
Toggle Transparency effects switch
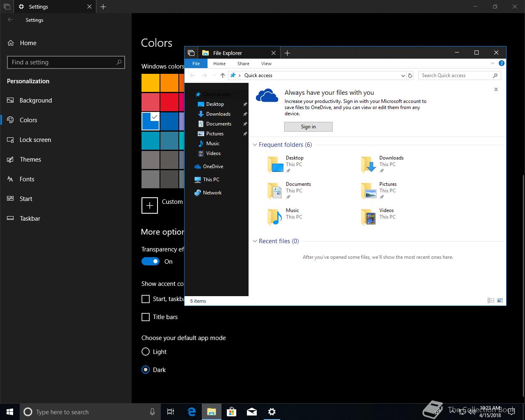tap(151, 262)
